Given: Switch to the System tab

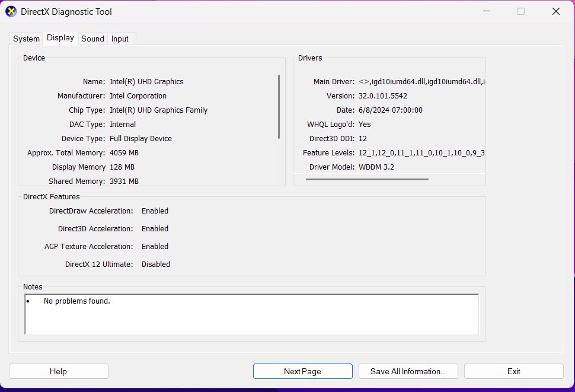Looking at the screenshot, I should point(26,39).
